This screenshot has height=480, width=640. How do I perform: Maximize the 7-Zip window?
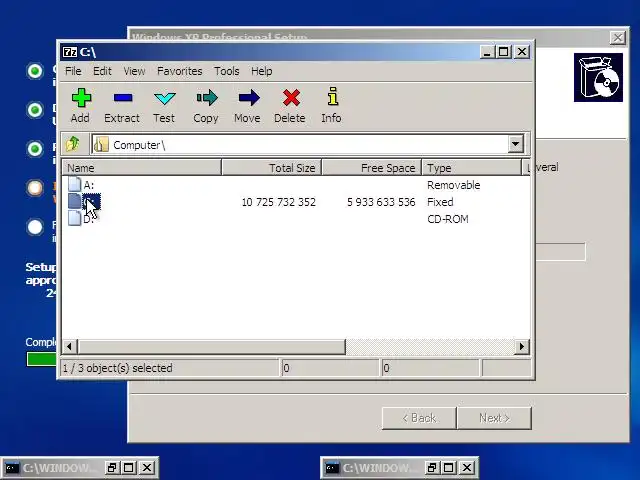click(x=504, y=52)
